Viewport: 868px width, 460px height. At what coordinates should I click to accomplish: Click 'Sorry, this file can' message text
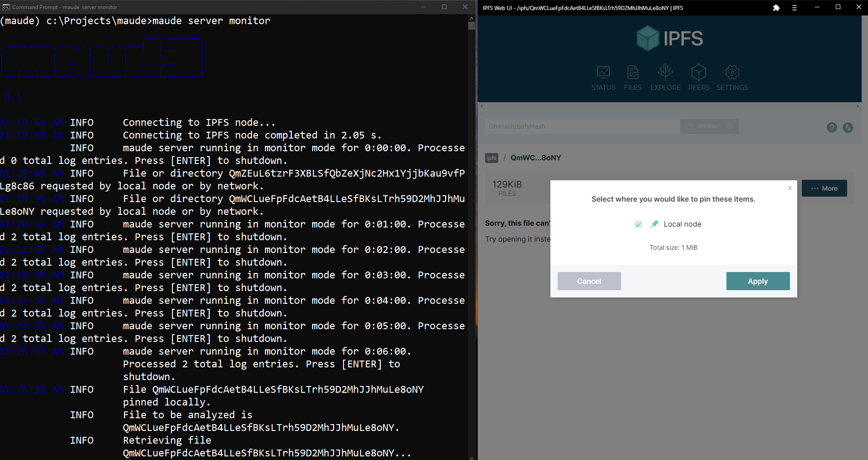click(517, 223)
